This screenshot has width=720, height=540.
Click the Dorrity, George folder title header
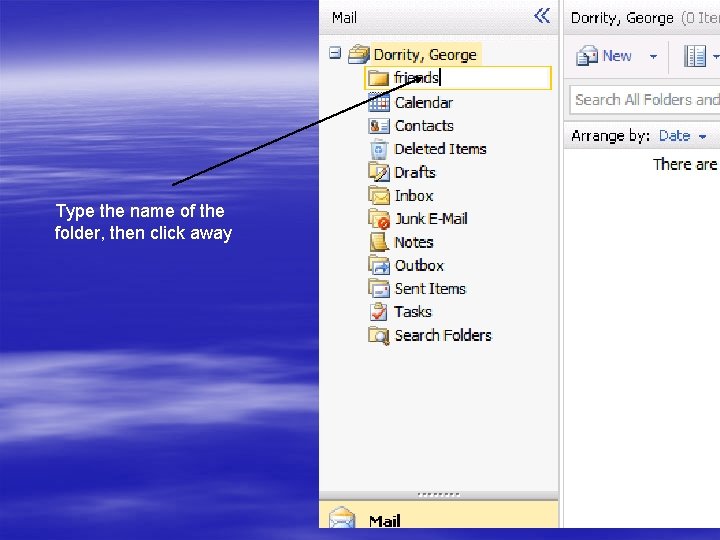click(x=622, y=17)
